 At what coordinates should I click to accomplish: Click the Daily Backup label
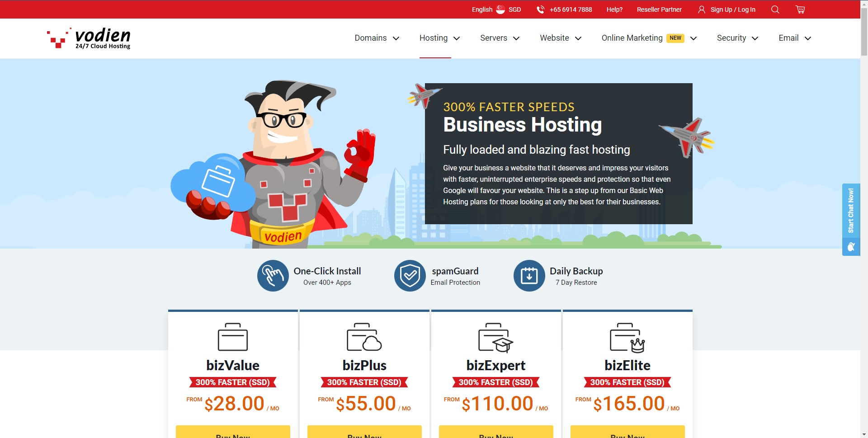pyautogui.click(x=576, y=271)
